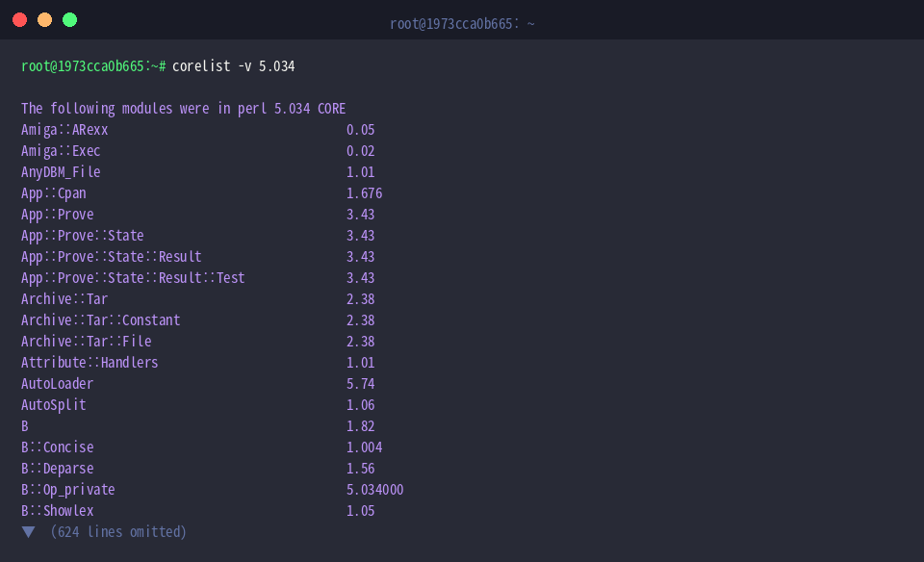Screen dimensions: 924x562
Task: Click version 2.38 on the Archive::Tar::File row
Action: [x=361, y=342]
